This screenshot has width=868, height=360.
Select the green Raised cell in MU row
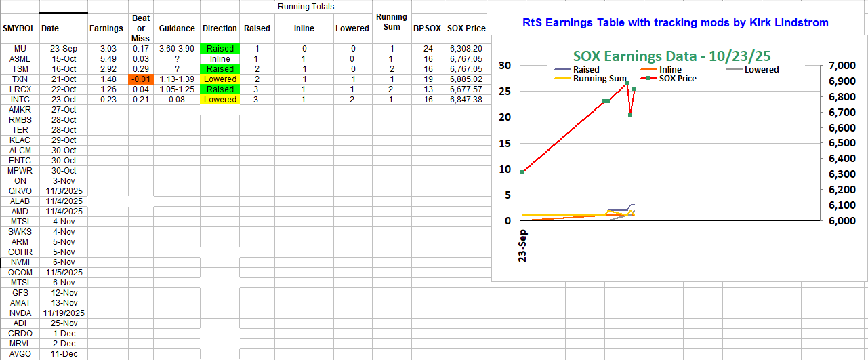220,49
